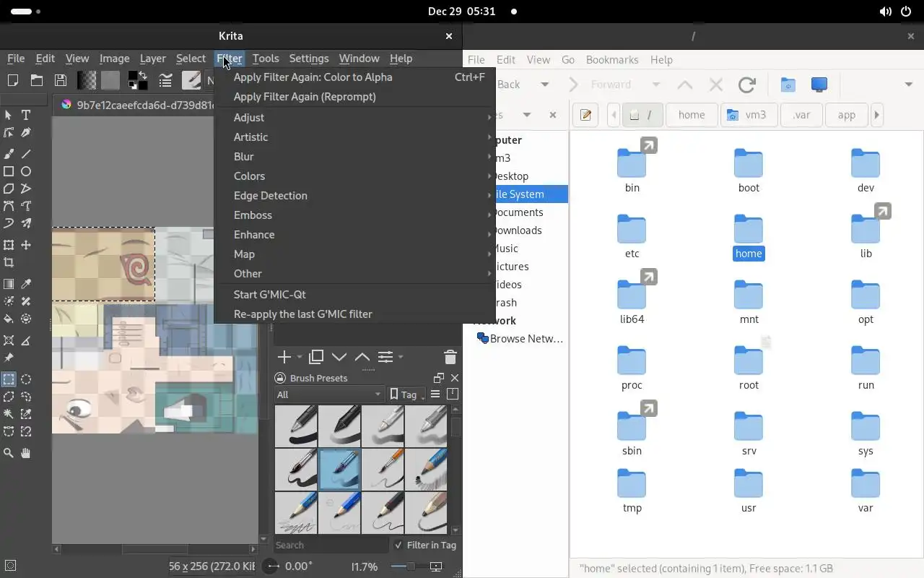This screenshot has width=924, height=578.
Task: Open the Enhance filter submenu
Action: coord(354,234)
